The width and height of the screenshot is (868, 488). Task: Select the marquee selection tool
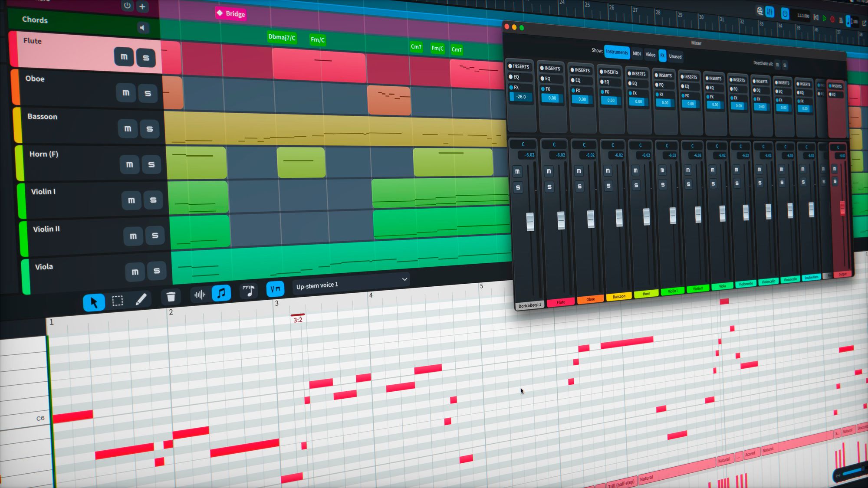(x=117, y=301)
